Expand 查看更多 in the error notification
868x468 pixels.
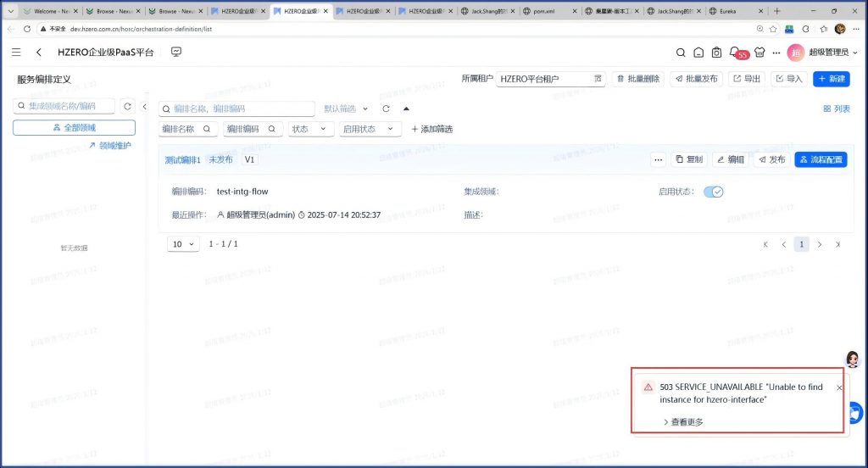[682, 421]
